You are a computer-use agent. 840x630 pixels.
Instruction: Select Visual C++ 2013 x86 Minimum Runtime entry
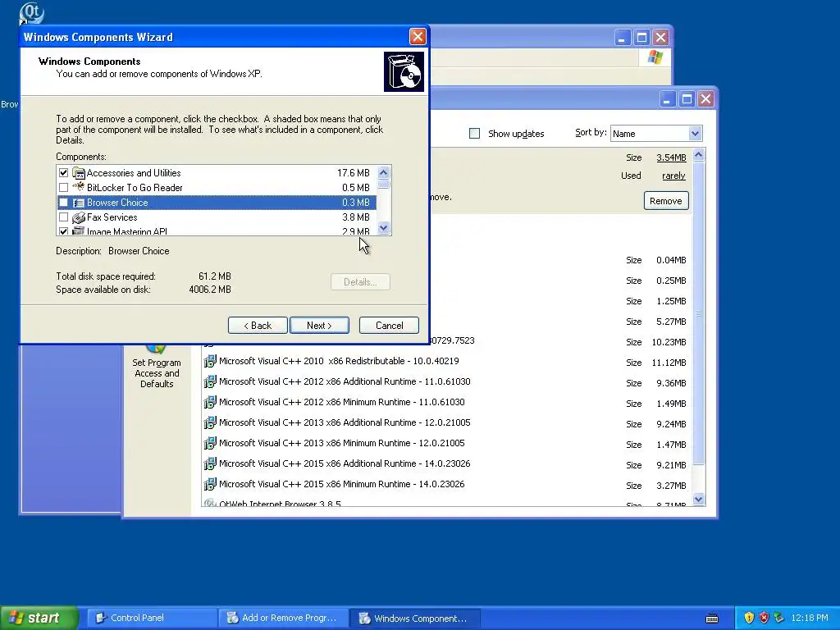[x=342, y=443]
